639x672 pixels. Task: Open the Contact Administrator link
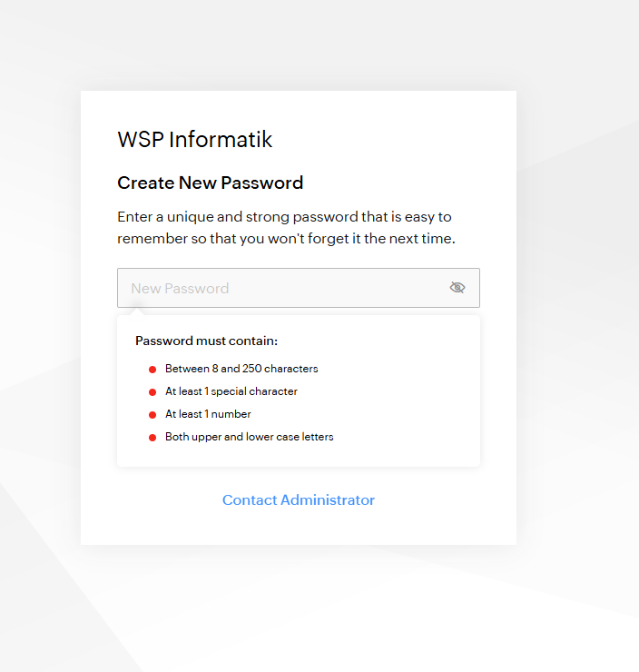[x=299, y=500]
